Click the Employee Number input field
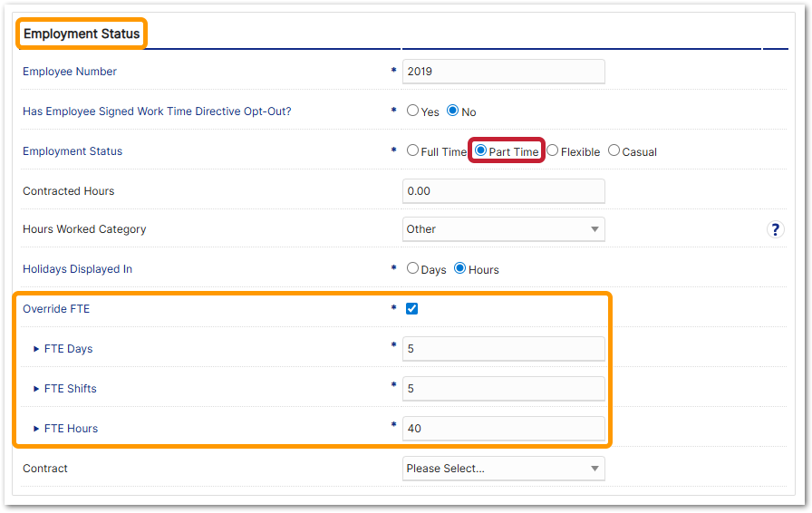This screenshot has width=812, height=513. pos(503,72)
